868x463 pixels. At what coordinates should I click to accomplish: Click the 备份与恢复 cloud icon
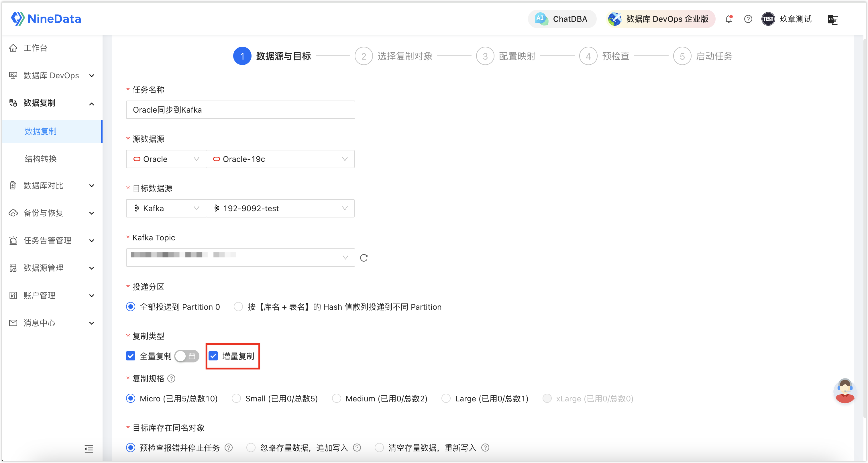[x=13, y=213]
